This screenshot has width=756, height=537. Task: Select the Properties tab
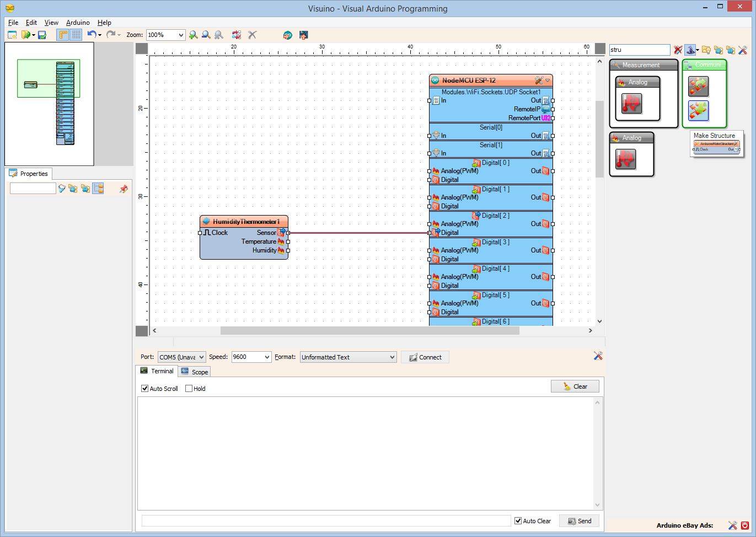(29, 174)
